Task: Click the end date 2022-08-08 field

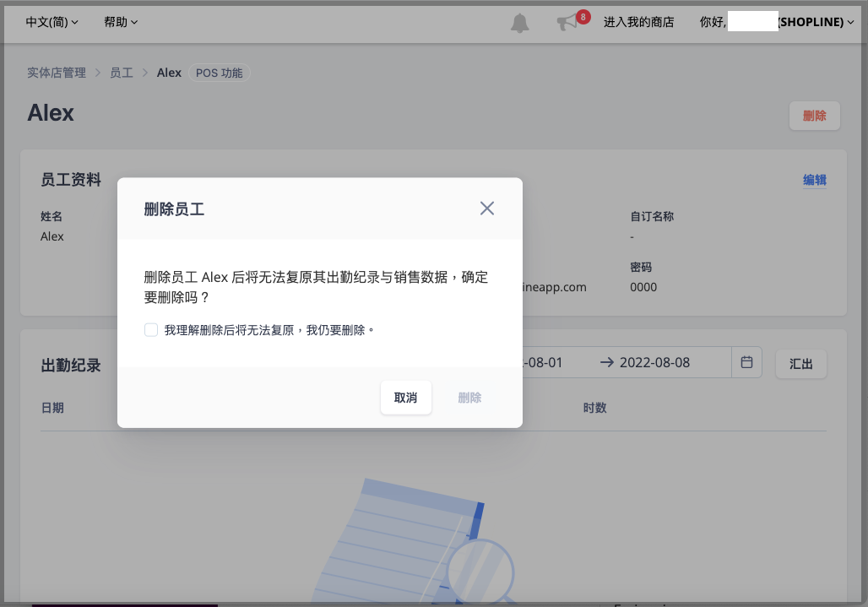Action: click(x=655, y=362)
